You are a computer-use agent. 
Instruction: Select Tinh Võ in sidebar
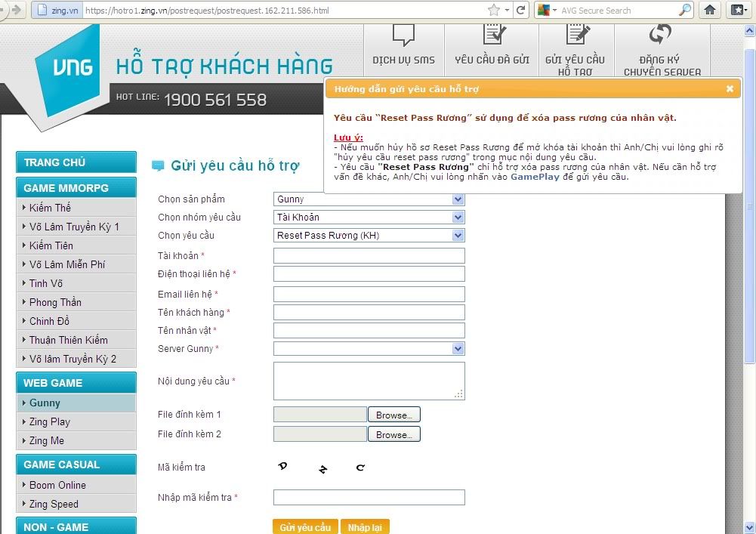(x=76, y=283)
